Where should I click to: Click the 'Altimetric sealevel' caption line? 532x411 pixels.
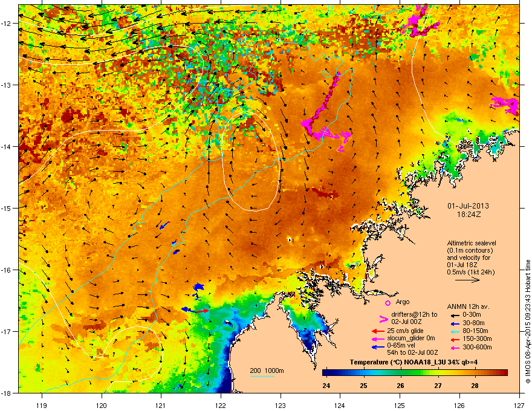472,243
